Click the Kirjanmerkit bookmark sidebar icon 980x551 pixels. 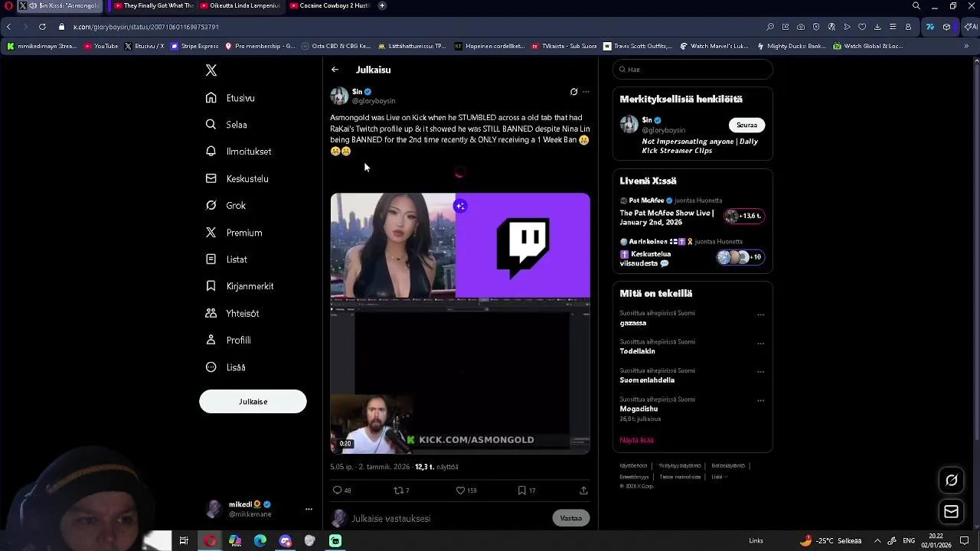[x=211, y=286]
